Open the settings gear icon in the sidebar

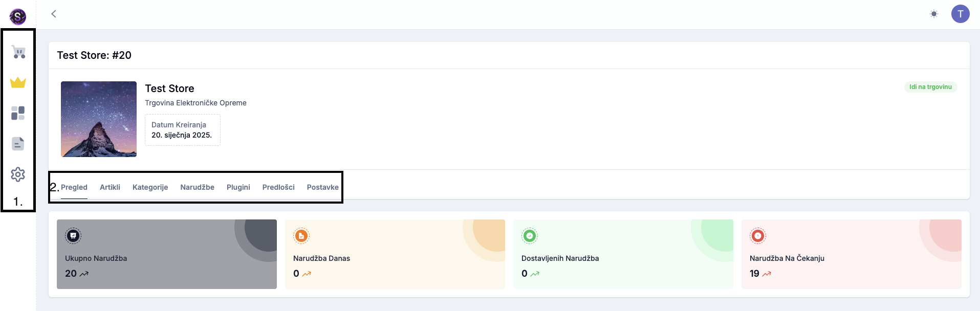(x=18, y=174)
